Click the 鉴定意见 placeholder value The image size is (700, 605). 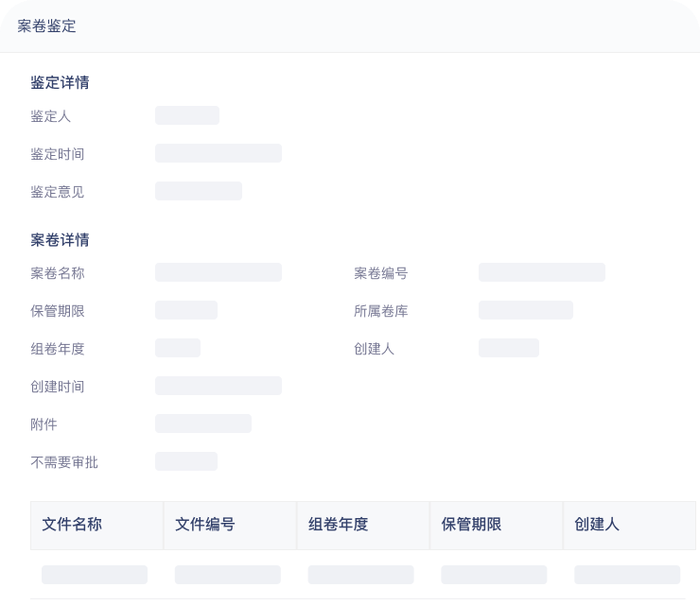tap(199, 191)
